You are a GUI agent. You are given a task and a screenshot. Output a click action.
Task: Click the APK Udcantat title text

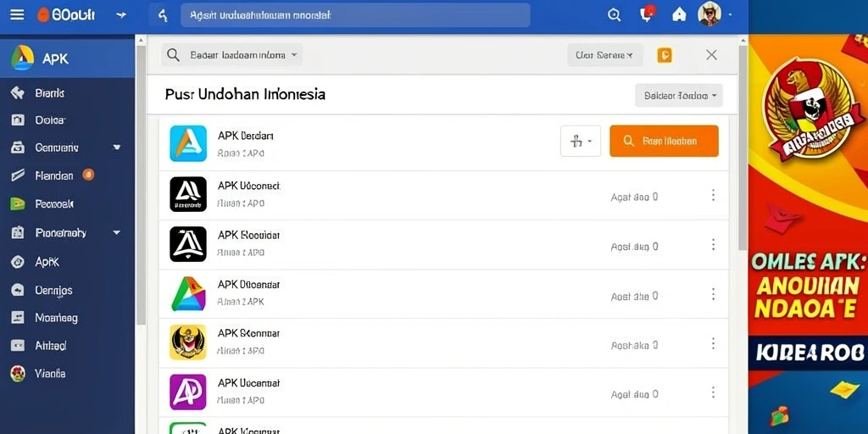[x=248, y=382]
